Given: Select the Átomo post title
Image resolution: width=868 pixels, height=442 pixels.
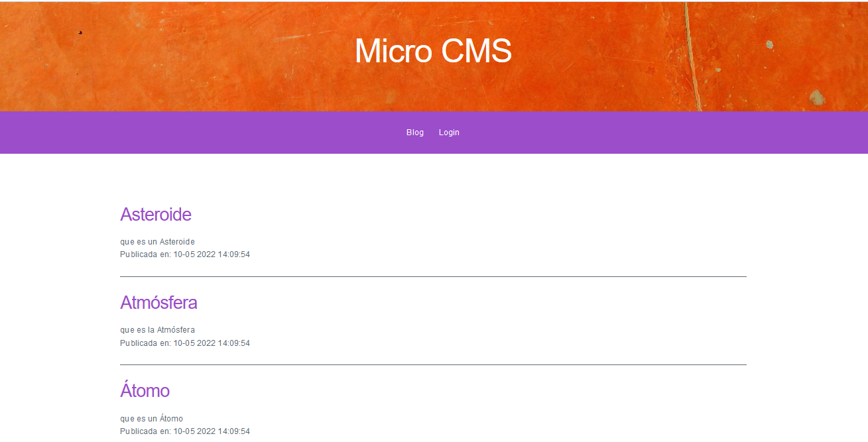Looking at the screenshot, I should coord(145,391).
